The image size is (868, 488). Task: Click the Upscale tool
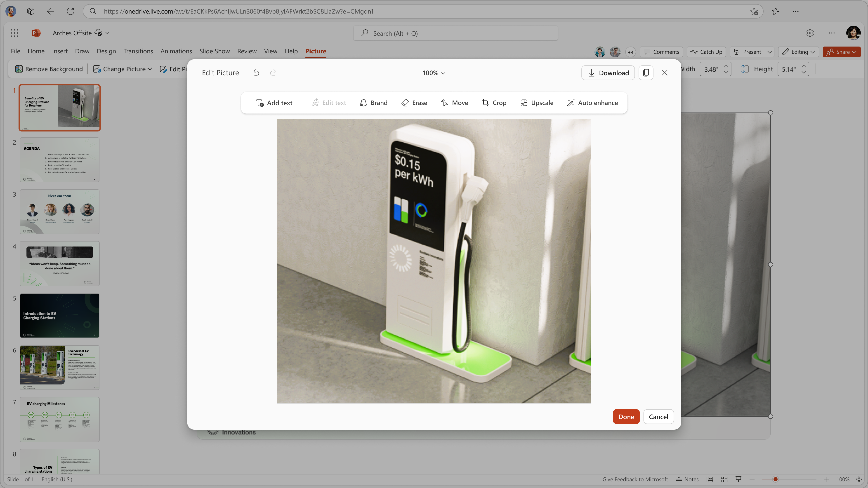point(537,103)
